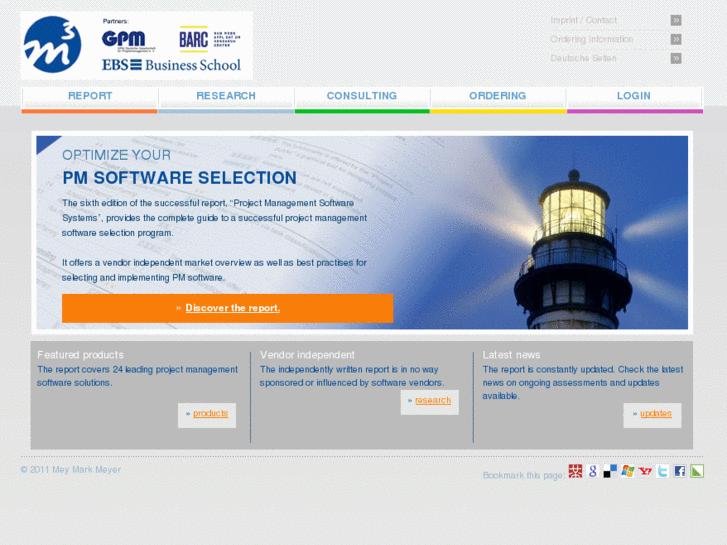
Task: Follow the updates link in Latest news
Action: point(656,413)
